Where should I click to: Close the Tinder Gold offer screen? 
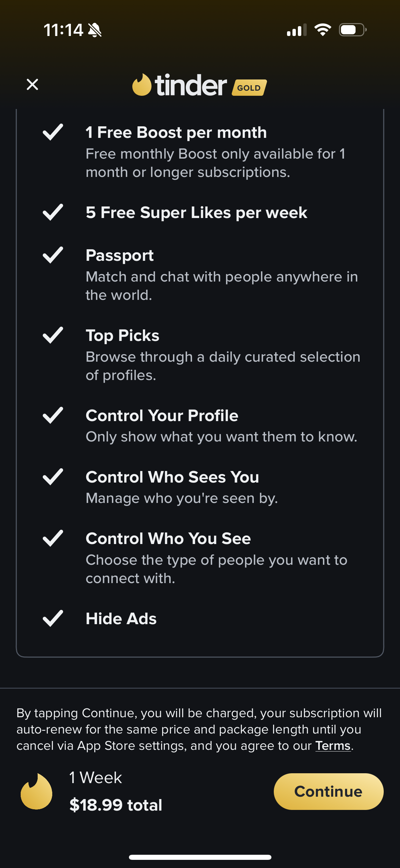[32, 84]
